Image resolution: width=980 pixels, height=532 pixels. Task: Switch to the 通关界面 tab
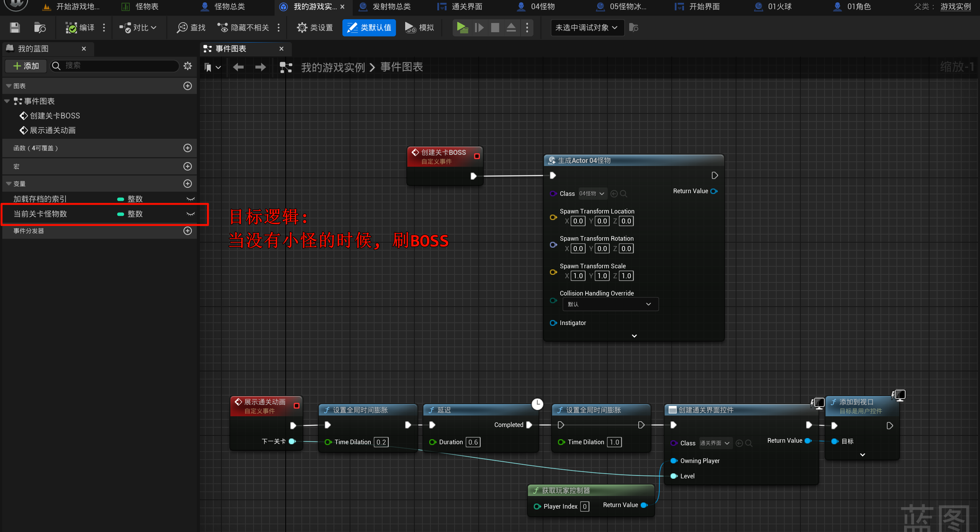coord(466,7)
